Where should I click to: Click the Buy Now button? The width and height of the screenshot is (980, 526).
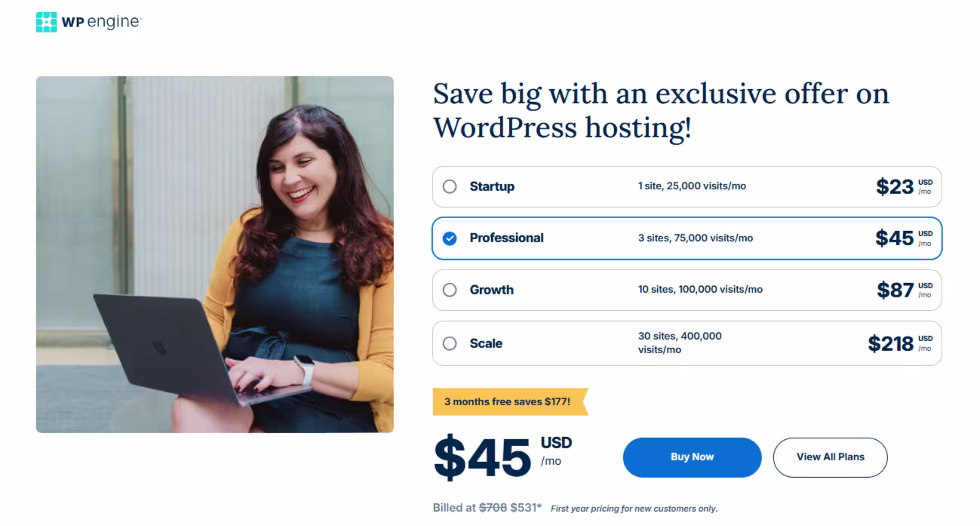pos(691,457)
